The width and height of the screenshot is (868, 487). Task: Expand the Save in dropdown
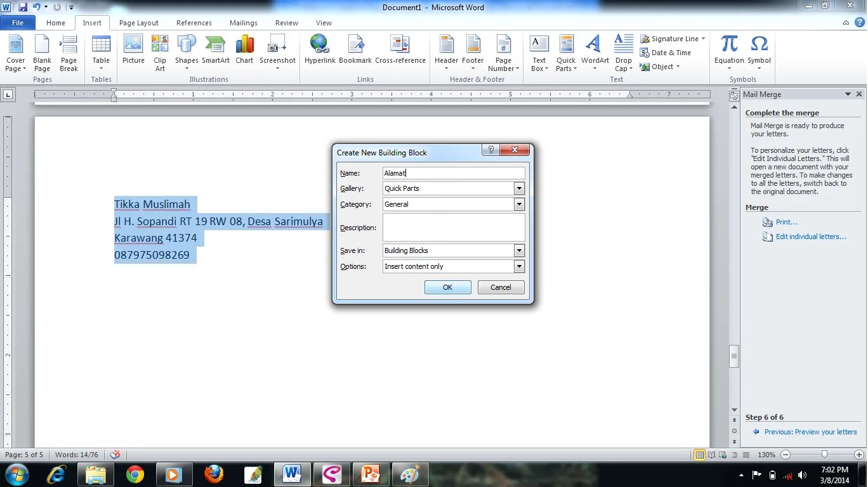519,250
